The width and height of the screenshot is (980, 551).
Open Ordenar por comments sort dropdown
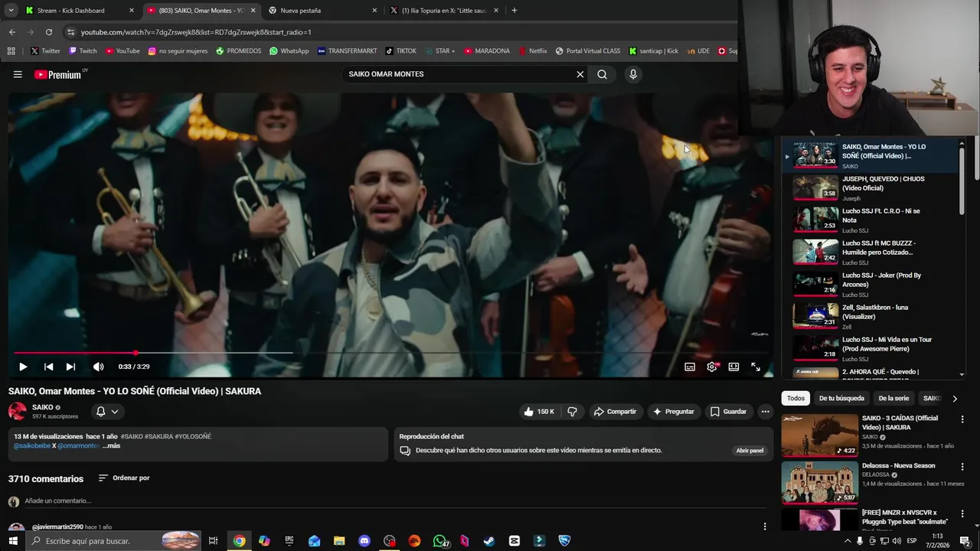pos(124,478)
